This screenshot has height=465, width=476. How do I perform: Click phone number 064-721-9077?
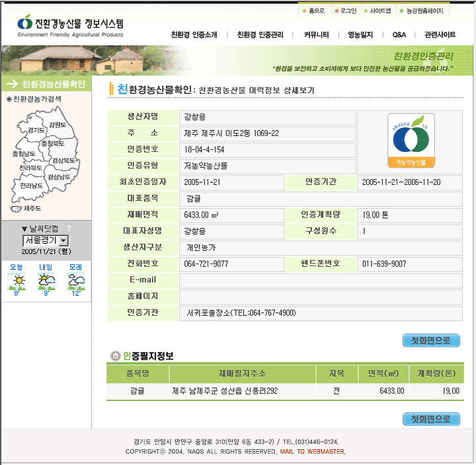point(206,264)
